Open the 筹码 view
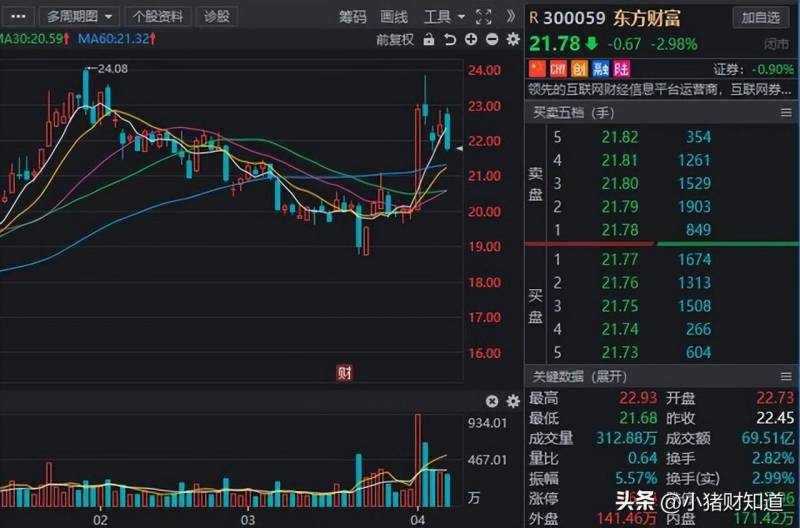The width and height of the screenshot is (800, 528). coord(353,17)
